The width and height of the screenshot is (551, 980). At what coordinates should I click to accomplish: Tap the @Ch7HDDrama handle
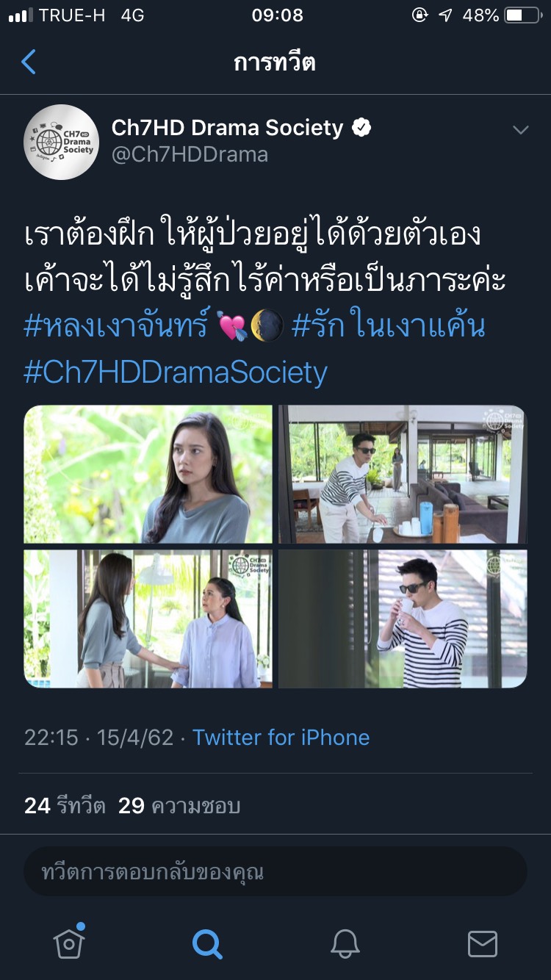[x=190, y=154]
